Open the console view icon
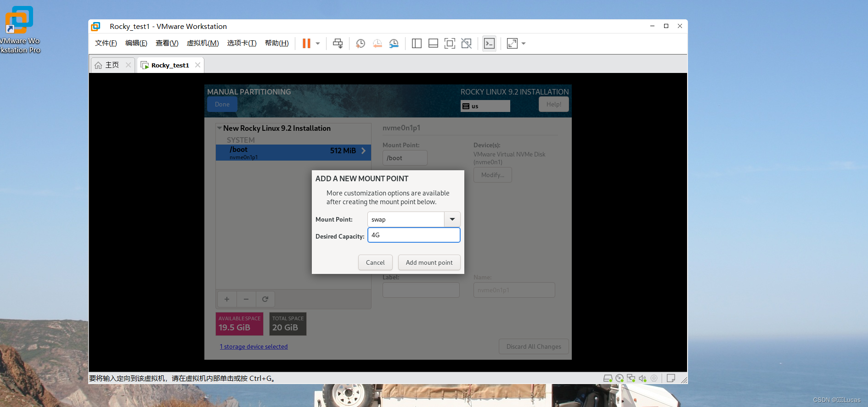 pos(489,44)
